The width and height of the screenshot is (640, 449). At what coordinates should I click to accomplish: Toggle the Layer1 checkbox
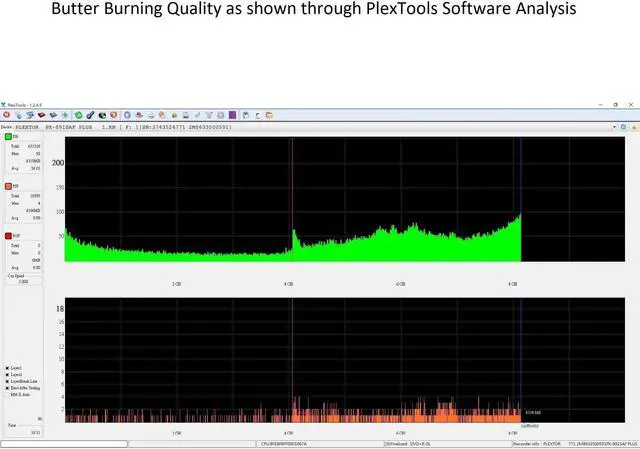point(8,367)
